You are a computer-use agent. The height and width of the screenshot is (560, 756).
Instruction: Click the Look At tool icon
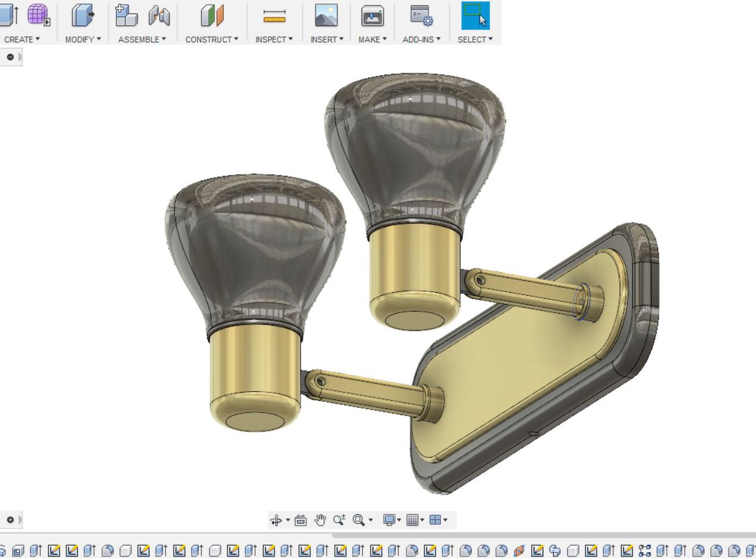tap(301, 519)
